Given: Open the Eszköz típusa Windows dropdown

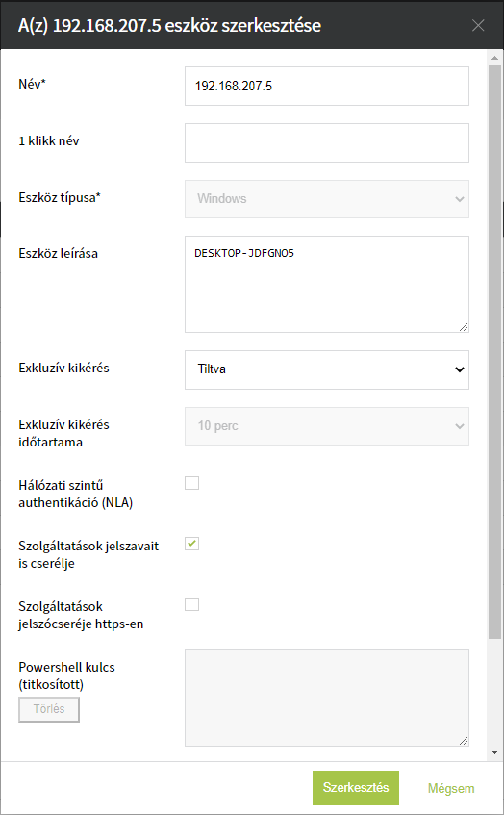Looking at the screenshot, I should [327, 199].
